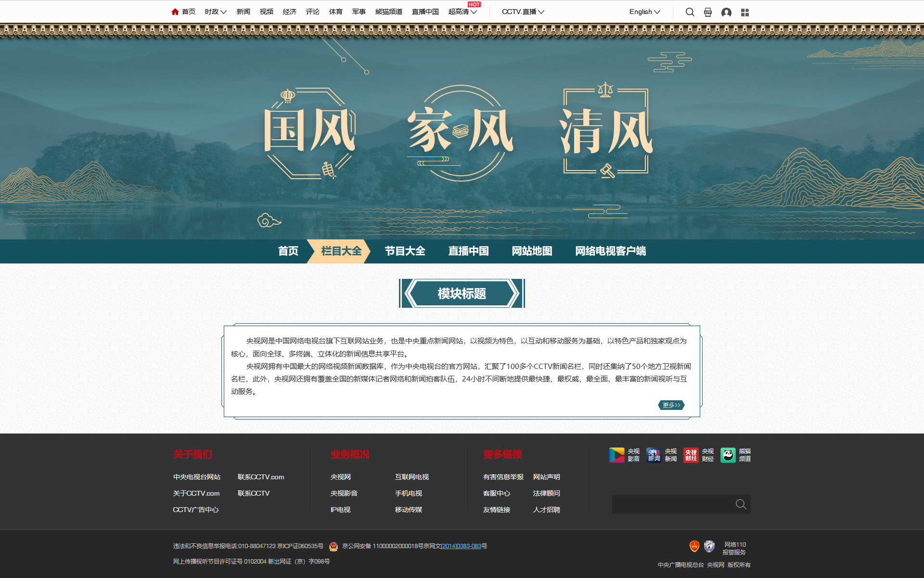The height and width of the screenshot is (578, 924).
Task: Click the 央视影音 app icon in footer
Action: pos(616,455)
